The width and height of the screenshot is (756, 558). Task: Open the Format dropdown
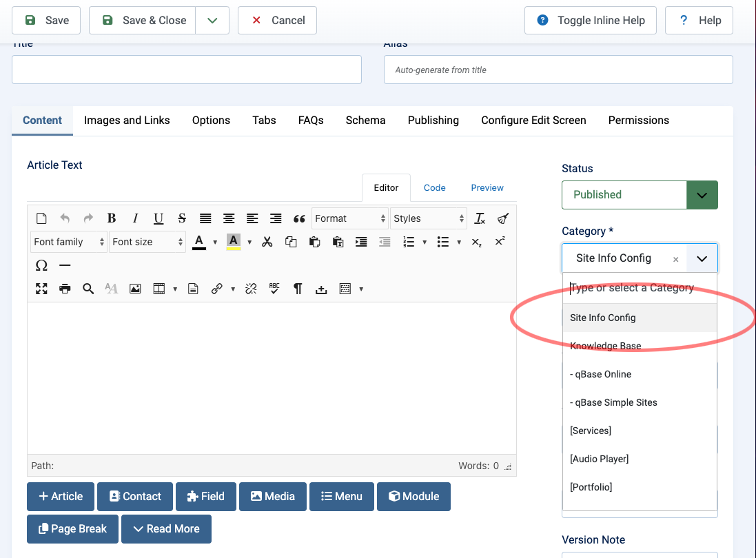click(350, 218)
